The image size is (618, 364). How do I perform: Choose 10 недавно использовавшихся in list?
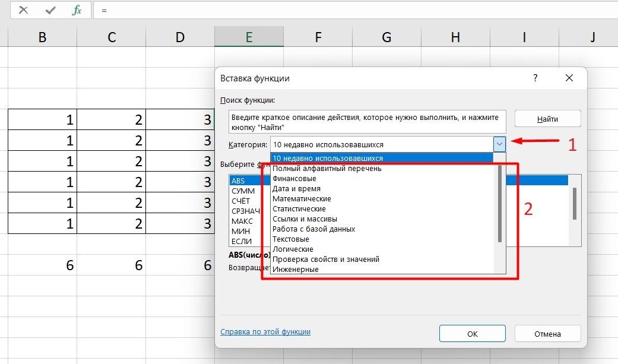382,158
